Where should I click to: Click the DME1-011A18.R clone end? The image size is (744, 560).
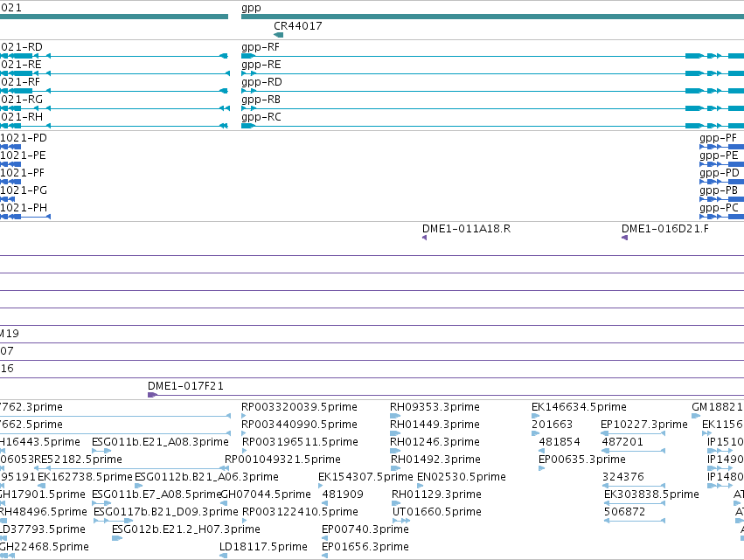[x=467, y=229]
